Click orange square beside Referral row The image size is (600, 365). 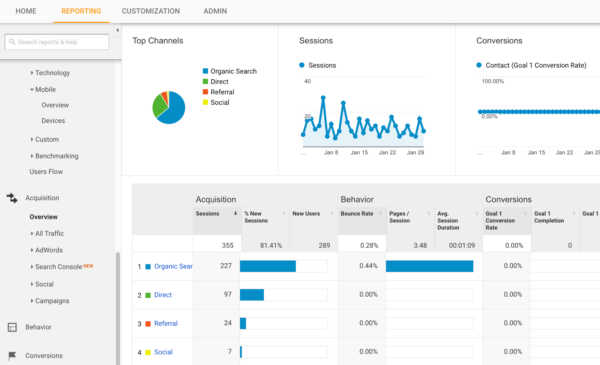[x=148, y=324]
